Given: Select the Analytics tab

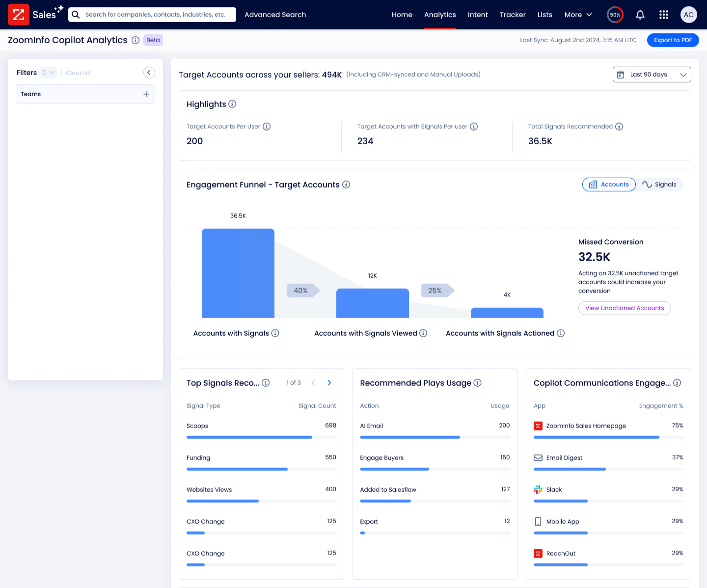Looking at the screenshot, I should click(x=440, y=15).
